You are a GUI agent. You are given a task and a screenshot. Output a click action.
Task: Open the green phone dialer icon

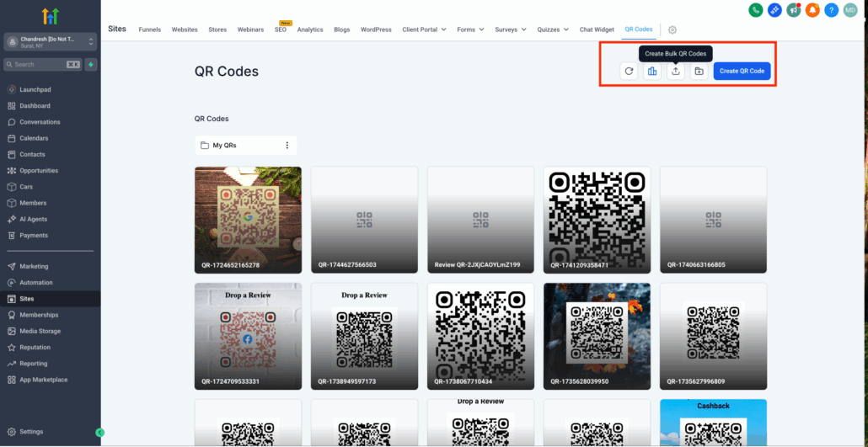tap(756, 10)
